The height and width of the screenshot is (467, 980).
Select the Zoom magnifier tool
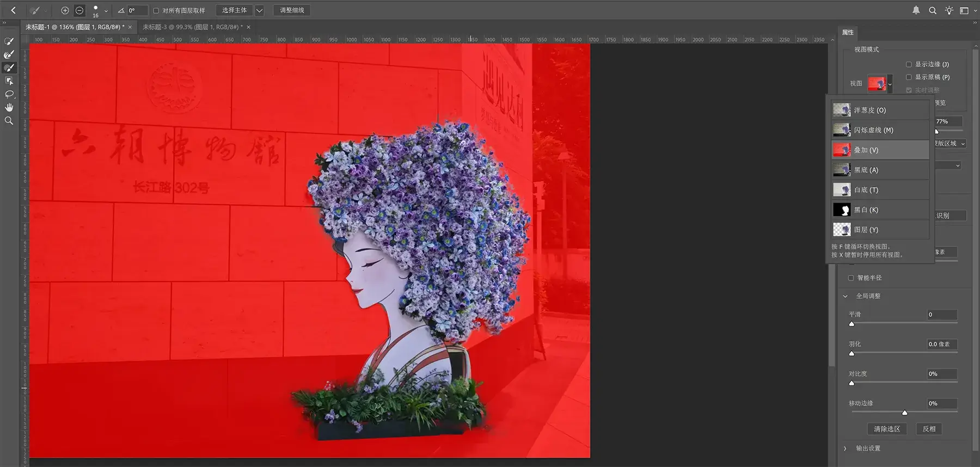9,121
